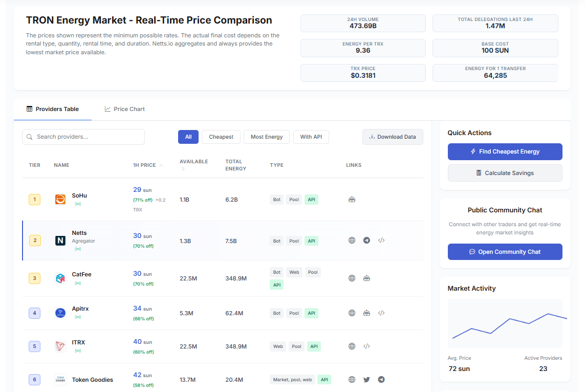
Task: Open Token Goodies Telegram icon
Action: click(x=381, y=380)
